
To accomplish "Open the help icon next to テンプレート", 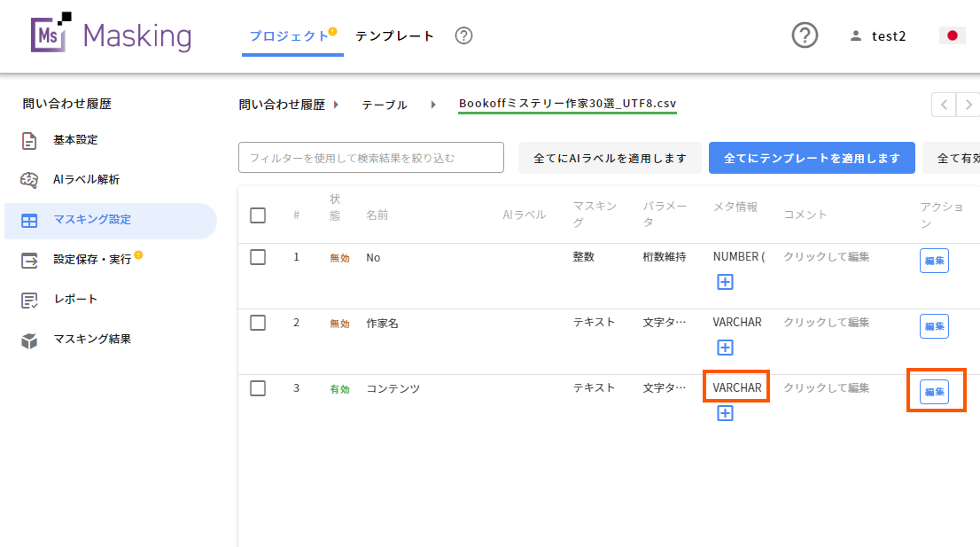I will click(463, 36).
